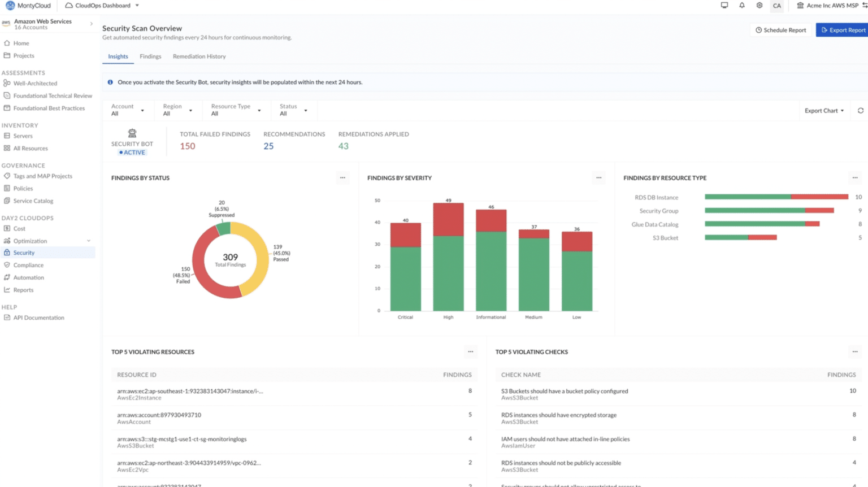Image resolution: width=868 pixels, height=487 pixels.
Task: Open the Resource Type filter dropdown
Action: pyautogui.click(x=236, y=110)
